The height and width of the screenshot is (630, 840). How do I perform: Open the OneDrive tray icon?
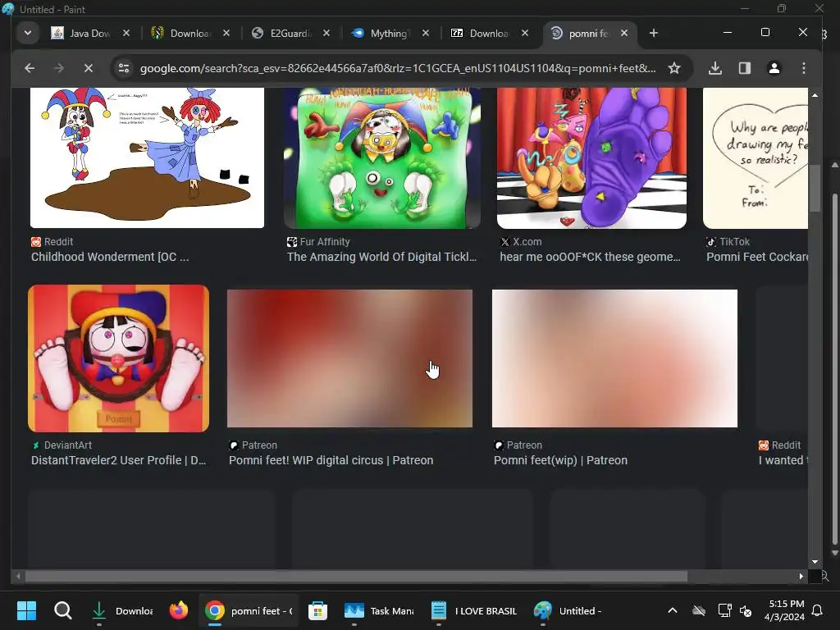[x=699, y=610]
